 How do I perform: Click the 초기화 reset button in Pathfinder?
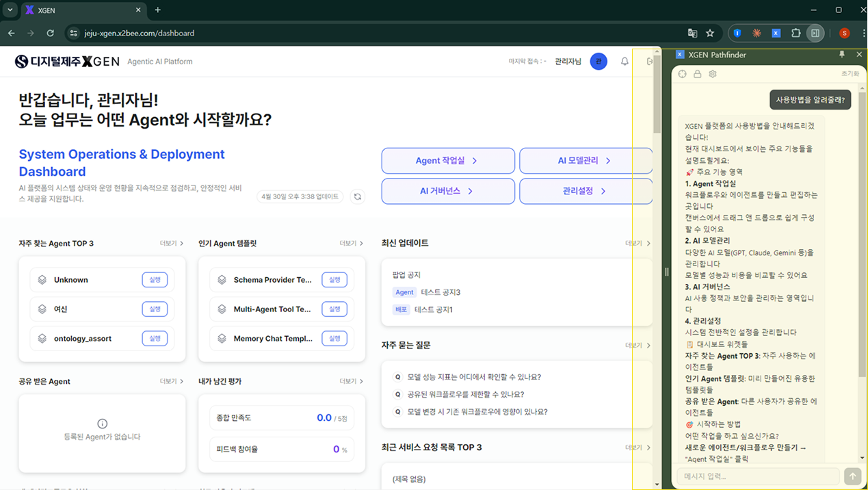click(850, 74)
